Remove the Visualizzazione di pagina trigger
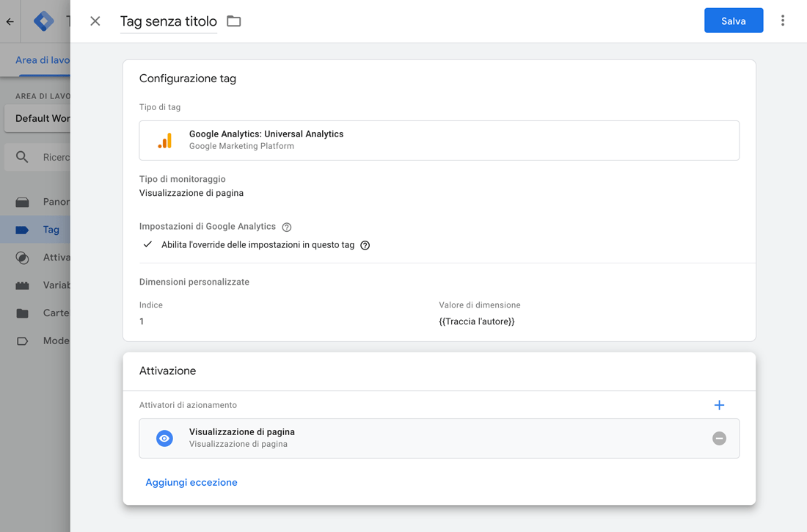The image size is (807, 532). point(719,438)
